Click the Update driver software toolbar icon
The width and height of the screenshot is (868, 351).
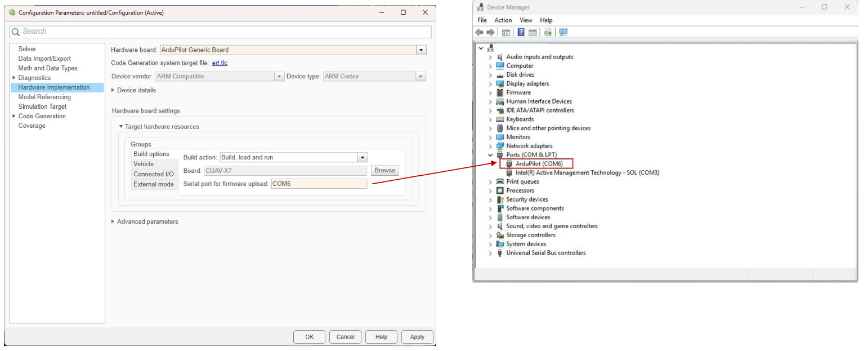click(548, 32)
